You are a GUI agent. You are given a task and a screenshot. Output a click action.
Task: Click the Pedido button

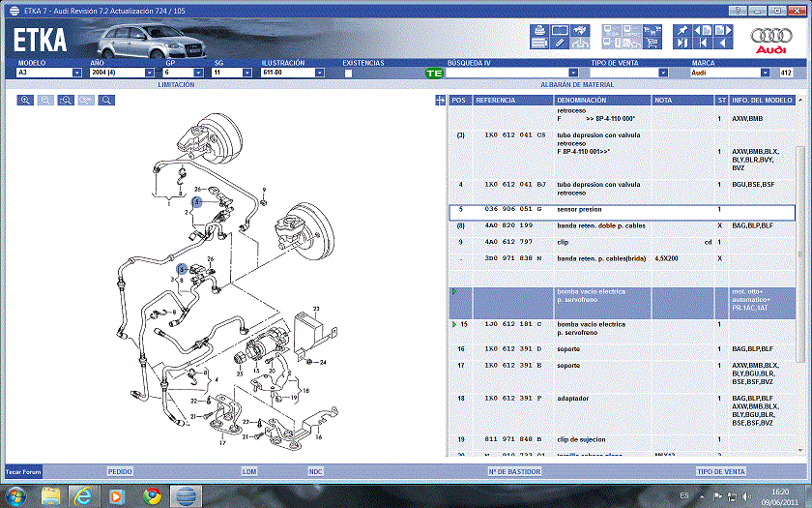point(120,472)
